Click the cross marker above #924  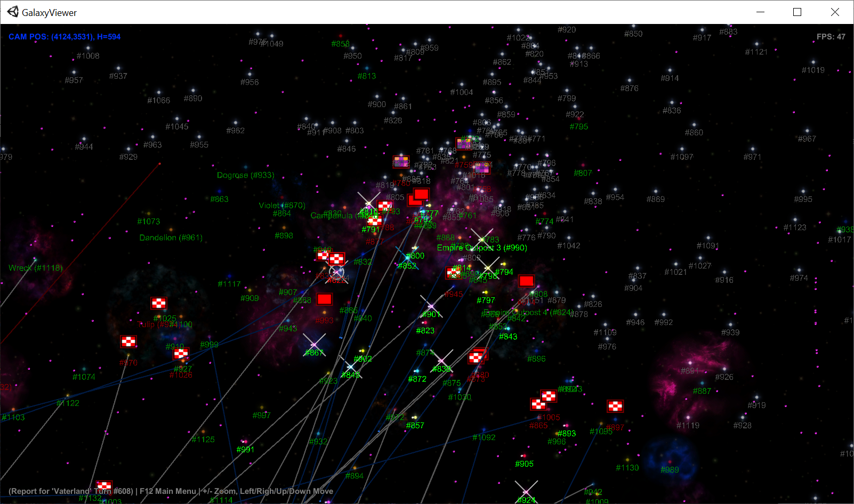(526, 492)
